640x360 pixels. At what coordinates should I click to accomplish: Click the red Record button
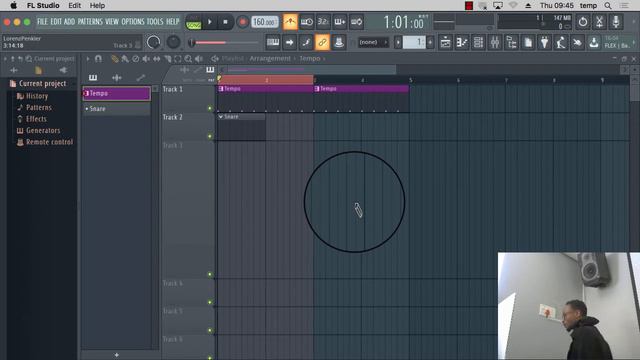pos(242,22)
